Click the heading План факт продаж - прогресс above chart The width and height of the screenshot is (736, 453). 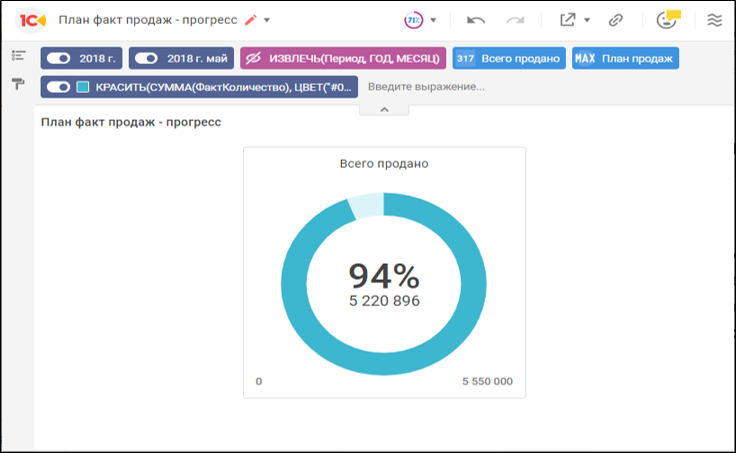pos(131,122)
